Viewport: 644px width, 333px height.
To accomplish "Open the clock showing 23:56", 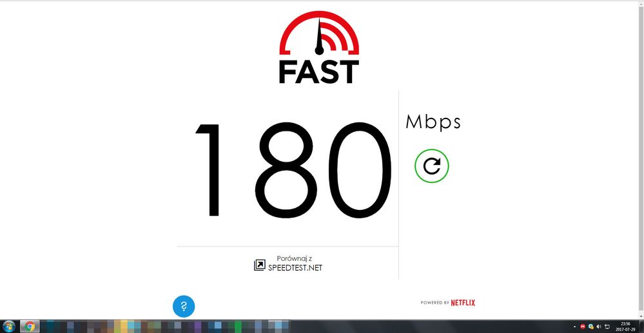I will 625,324.
